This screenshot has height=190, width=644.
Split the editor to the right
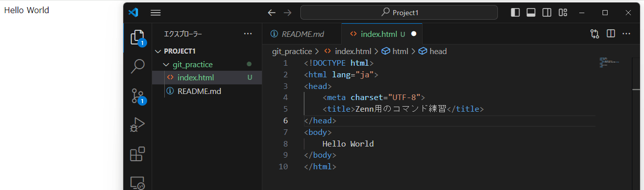click(611, 34)
